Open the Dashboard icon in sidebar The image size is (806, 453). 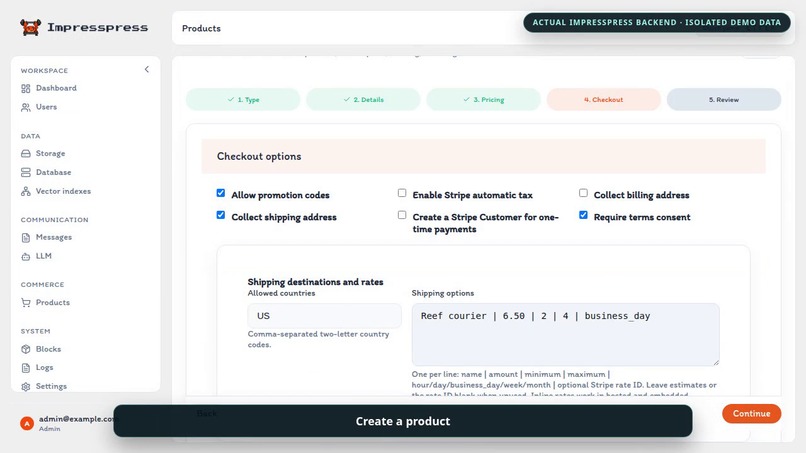click(x=26, y=88)
